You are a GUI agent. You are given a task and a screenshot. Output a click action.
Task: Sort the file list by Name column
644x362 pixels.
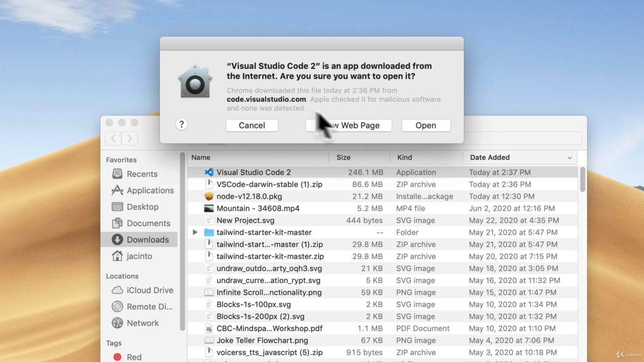click(x=258, y=157)
